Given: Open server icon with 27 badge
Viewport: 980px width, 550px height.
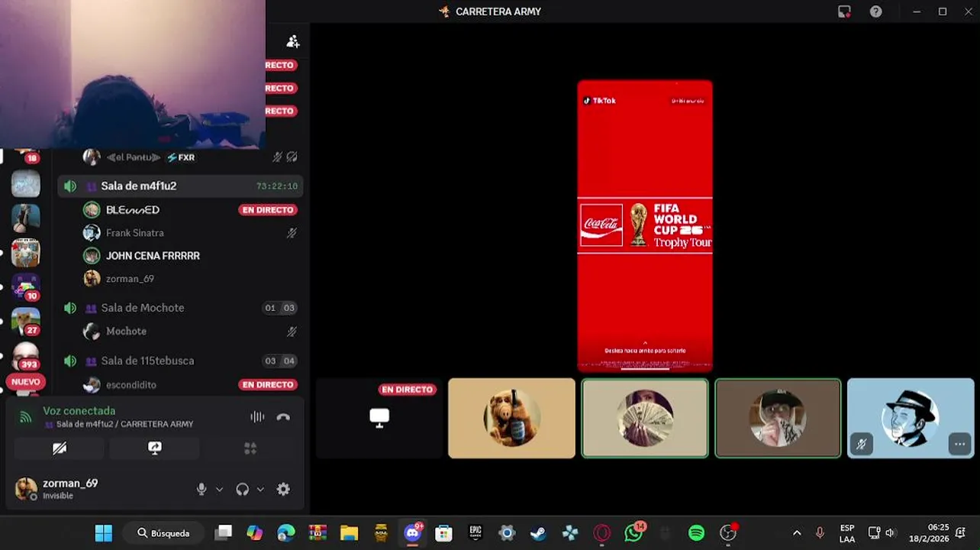Looking at the screenshot, I should click(25, 322).
